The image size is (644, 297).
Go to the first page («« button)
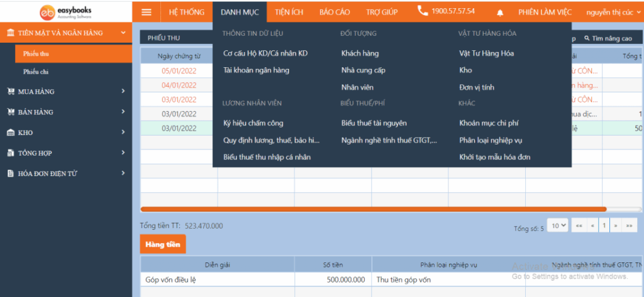coord(579,225)
